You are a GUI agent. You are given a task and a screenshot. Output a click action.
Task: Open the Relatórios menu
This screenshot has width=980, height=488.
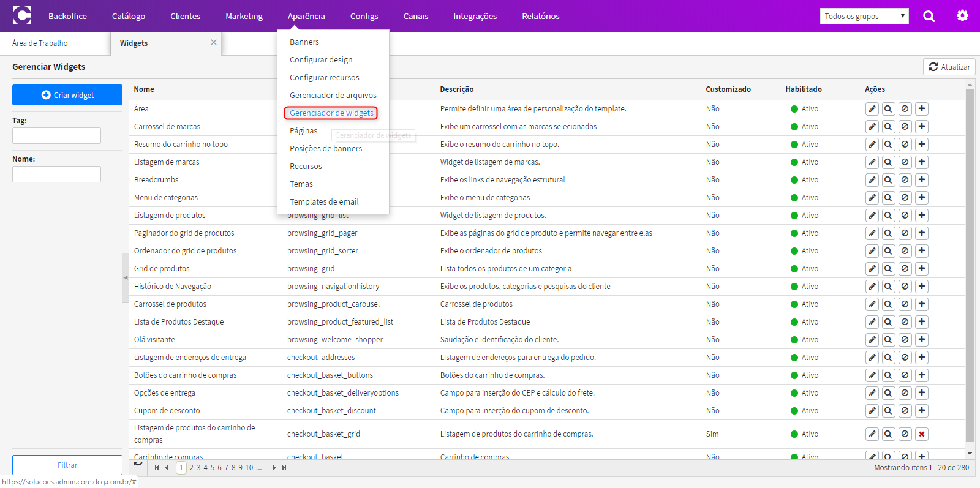click(541, 16)
